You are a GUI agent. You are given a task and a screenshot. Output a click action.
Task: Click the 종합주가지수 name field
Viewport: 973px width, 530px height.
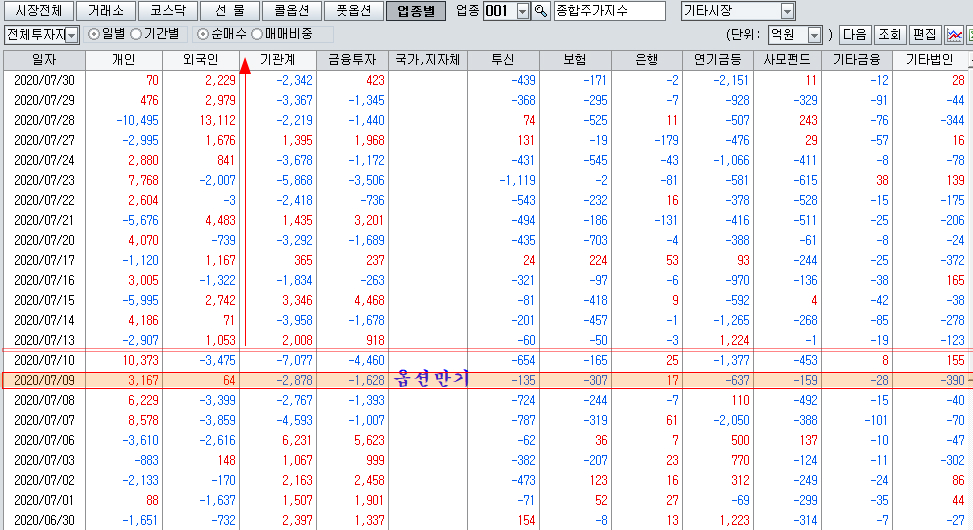coord(608,12)
